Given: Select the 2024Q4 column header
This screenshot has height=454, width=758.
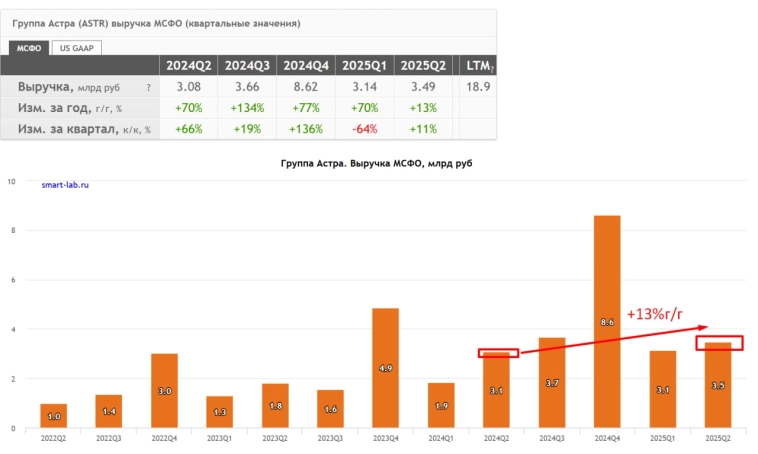Looking at the screenshot, I should [306, 65].
